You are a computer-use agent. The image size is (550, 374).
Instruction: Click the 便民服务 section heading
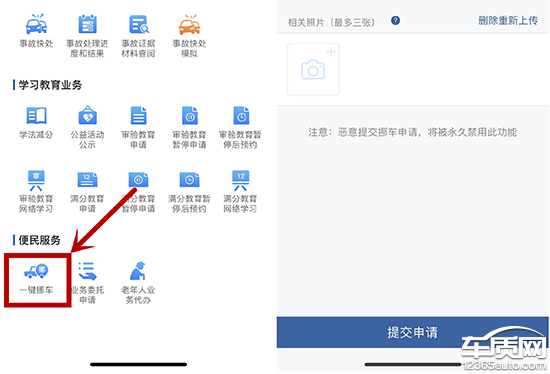point(39,240)
